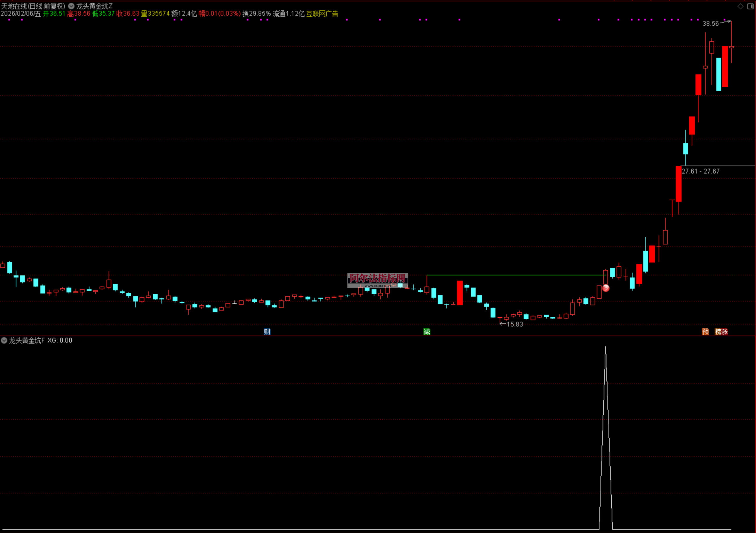
Task: Click the blue 财 financial marker icon
Action: tap(267, 332)
